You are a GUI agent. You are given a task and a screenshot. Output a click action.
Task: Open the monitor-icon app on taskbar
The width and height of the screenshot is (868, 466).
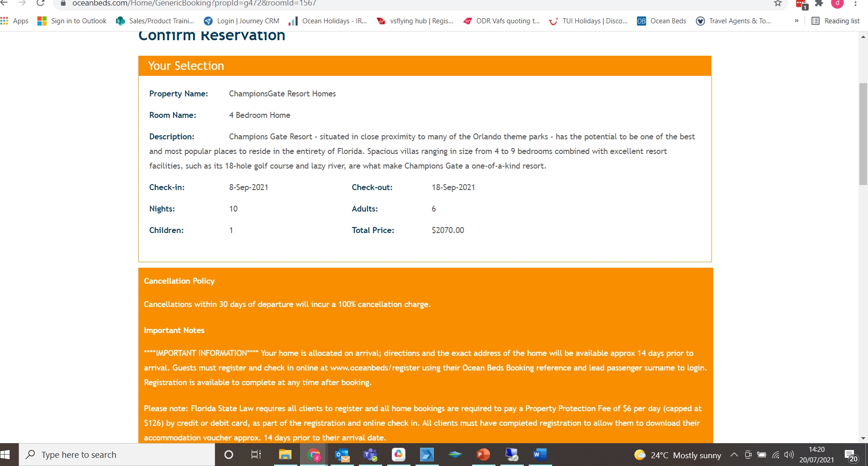coord(512,455)
